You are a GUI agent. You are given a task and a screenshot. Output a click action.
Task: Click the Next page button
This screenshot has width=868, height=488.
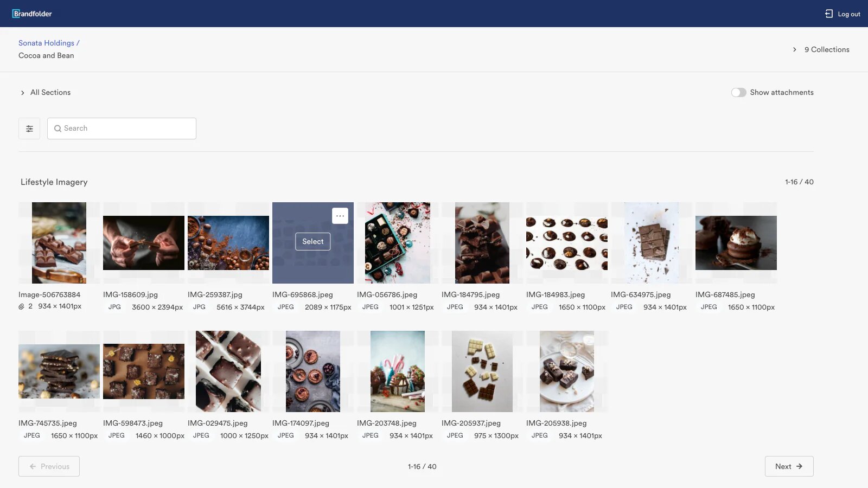pyautogui.click(x=789, y=466)
